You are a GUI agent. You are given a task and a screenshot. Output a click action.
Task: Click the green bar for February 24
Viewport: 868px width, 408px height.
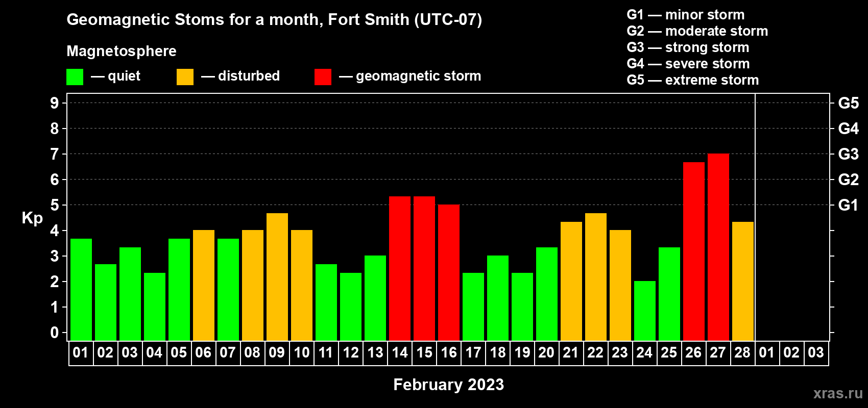(645, 311)
